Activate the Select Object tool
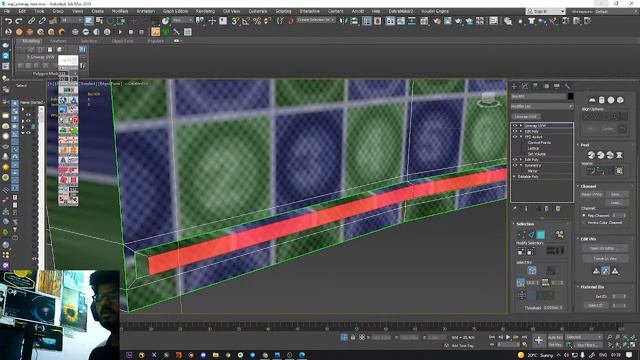 pos(88,20)
